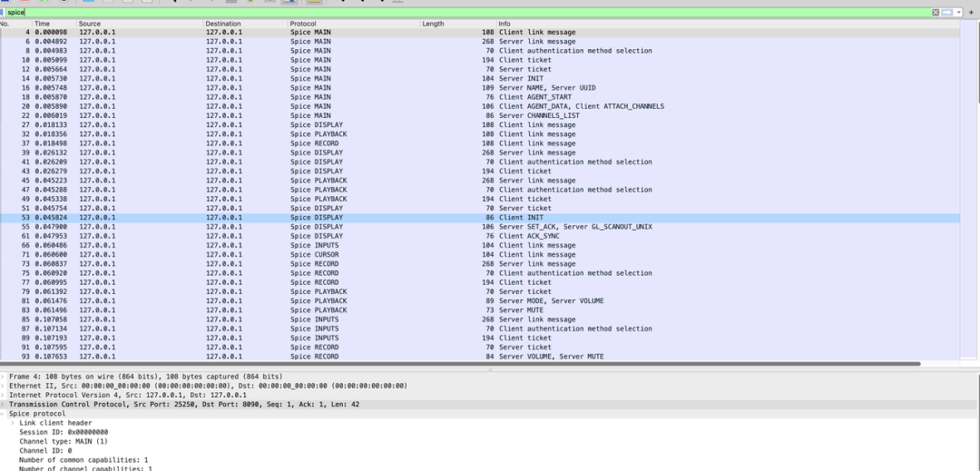Expand Transmission Control Protocol details
Image resolution: width=980 pixels, height=471 pixels.
click(x=3, y=405)
